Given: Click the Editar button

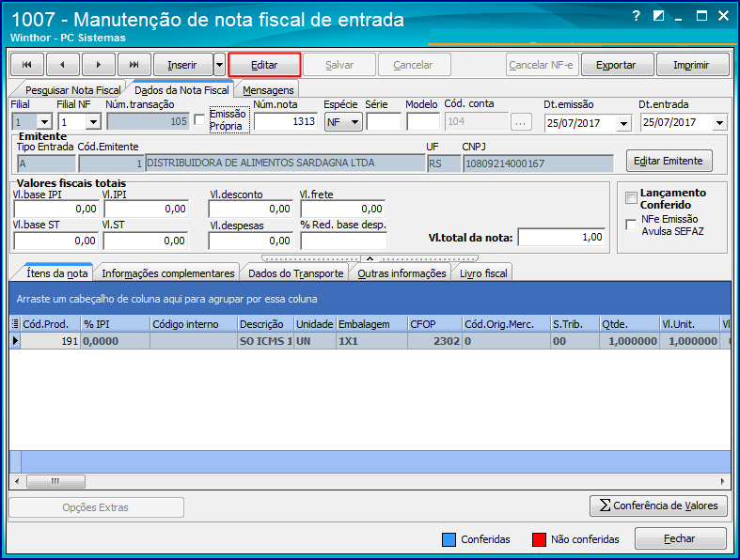Looking at the screenshot, I should tap(264, 65).
